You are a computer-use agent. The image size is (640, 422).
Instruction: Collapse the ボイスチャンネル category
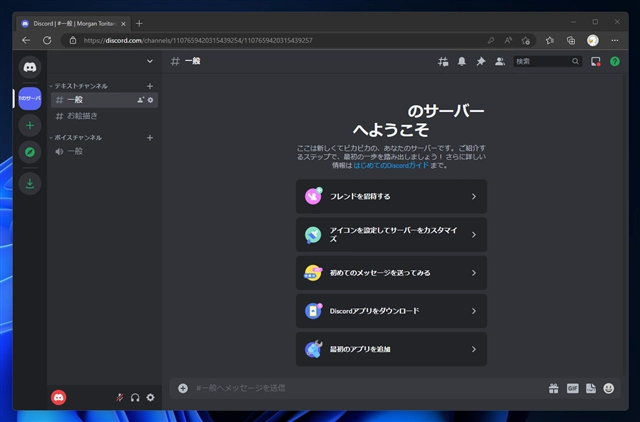point(79,137)
